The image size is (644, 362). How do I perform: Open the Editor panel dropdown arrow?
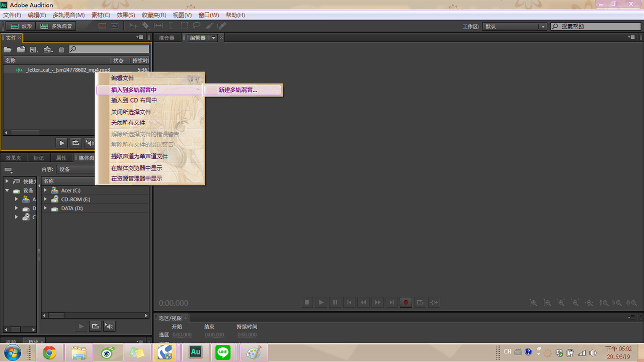tap(213, 38)
